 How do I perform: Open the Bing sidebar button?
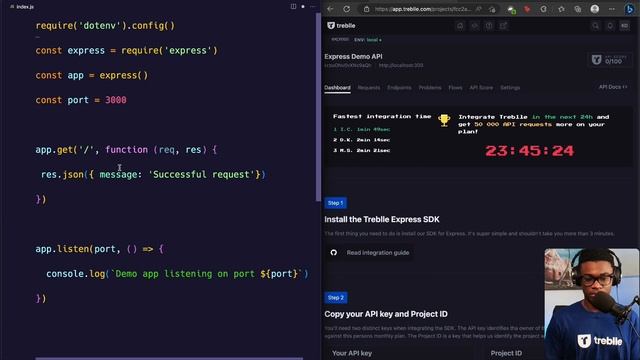click(x=629, y=9)
